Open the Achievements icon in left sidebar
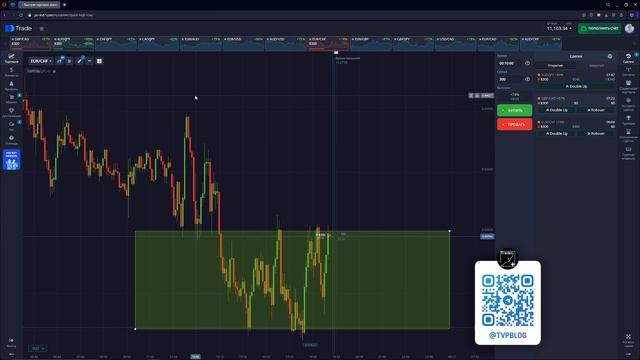The height and width of the screenshot is (360, 640). tap(11, 112)
